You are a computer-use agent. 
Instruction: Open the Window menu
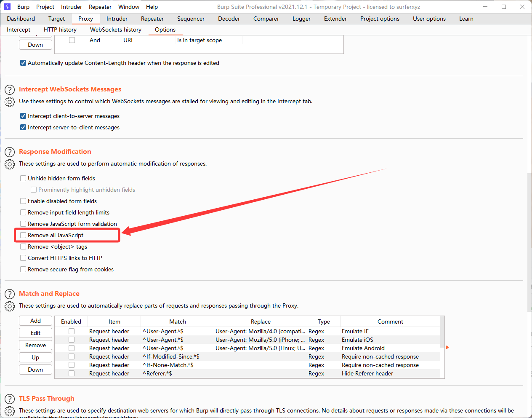129,7
